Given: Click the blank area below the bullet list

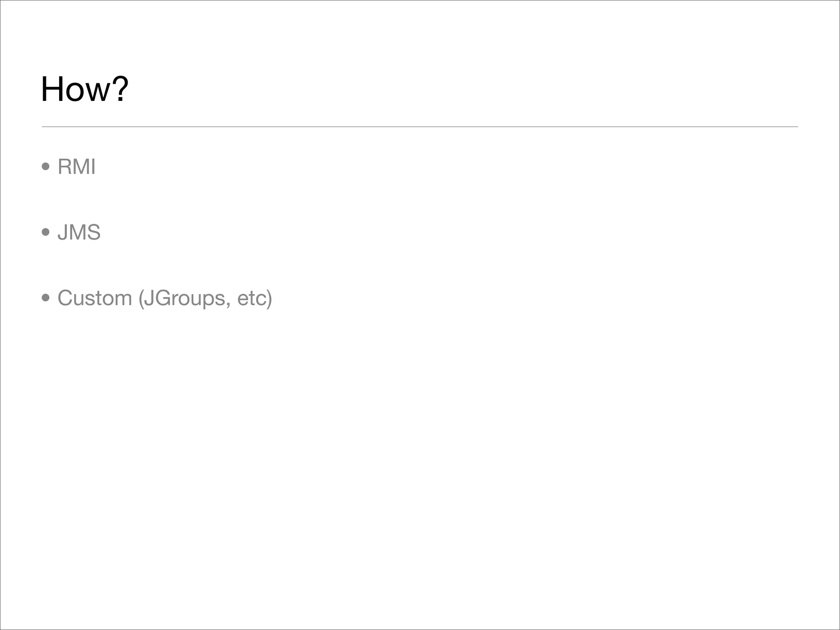Looking at the screenshot, I should coord(420,451).
